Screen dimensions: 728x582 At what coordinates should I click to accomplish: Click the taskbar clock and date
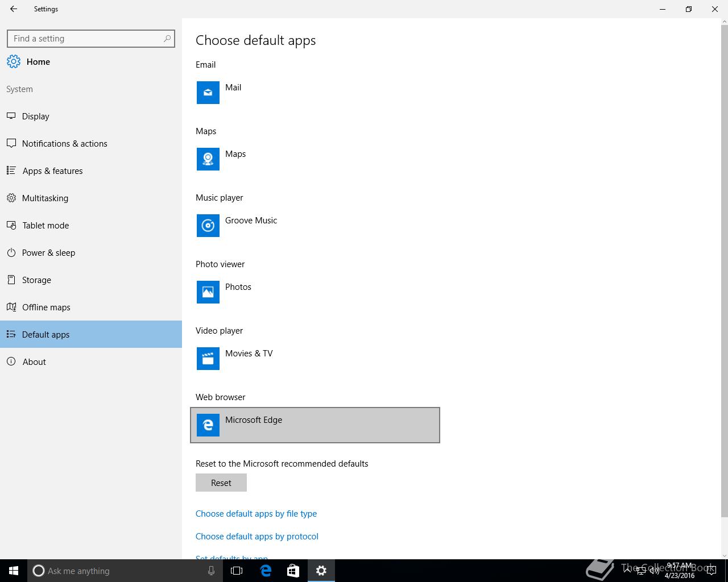680,571
